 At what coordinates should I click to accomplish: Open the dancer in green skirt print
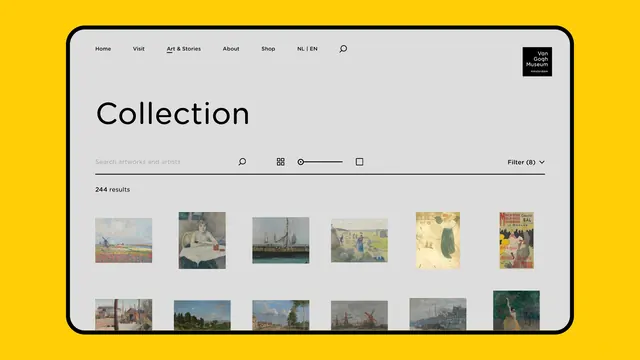pos(438,240)
